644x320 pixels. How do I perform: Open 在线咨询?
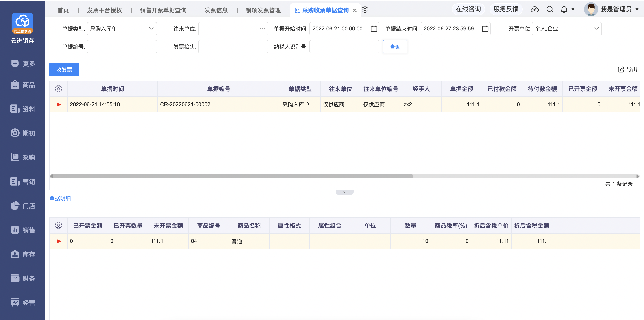click(x=468, y=9)
